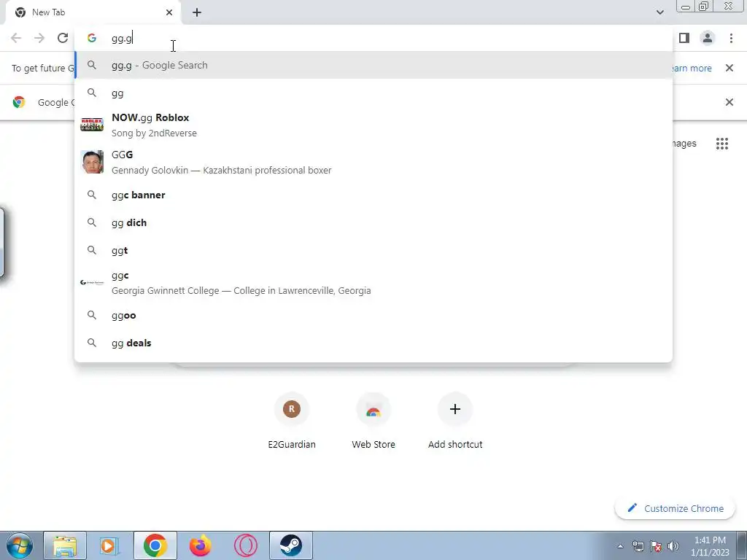Launch Windows Media Player from taskbar

[109, 545]
